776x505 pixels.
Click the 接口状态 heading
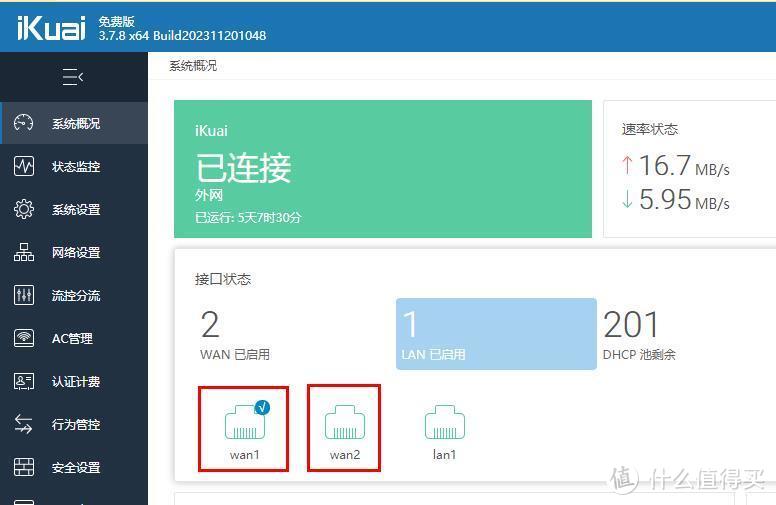[x=223, y=279]
